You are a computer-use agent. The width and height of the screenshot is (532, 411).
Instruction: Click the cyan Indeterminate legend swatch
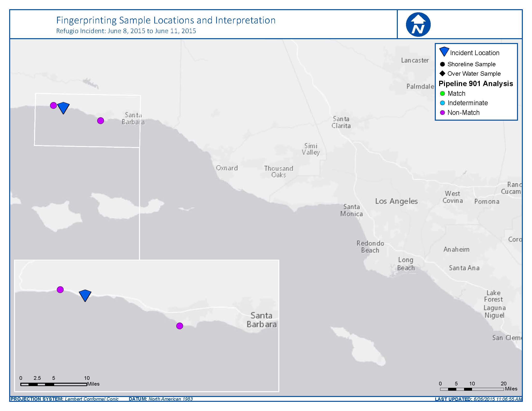pyautogui.click(x=442, y=103)
